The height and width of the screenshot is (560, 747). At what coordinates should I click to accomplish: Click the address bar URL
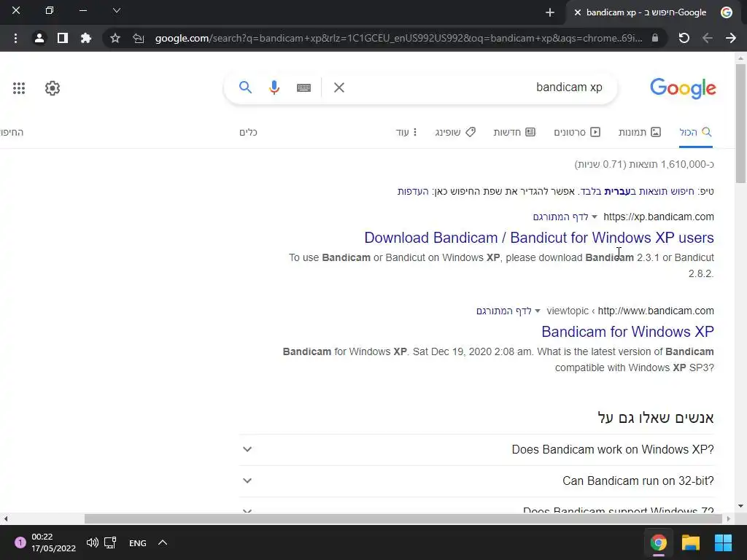tap(398, 38)
